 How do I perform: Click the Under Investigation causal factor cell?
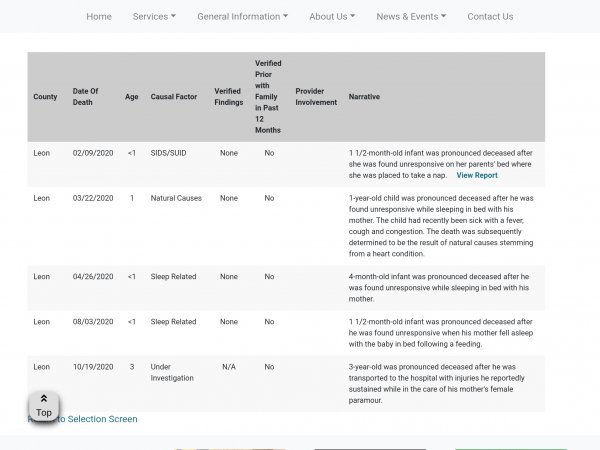[171, 373]
